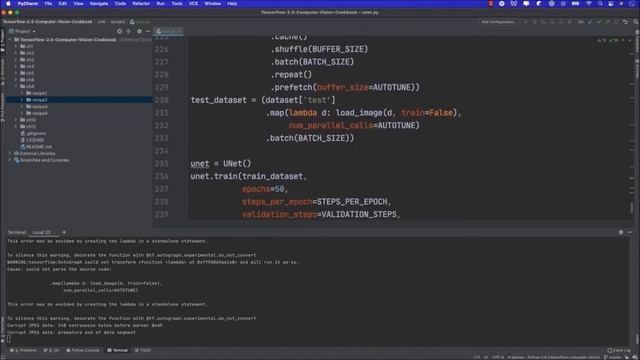Open the Project side tool window button
Image resolution: width=640 pixels, height=360 pixels.
(x=2, y=40)
